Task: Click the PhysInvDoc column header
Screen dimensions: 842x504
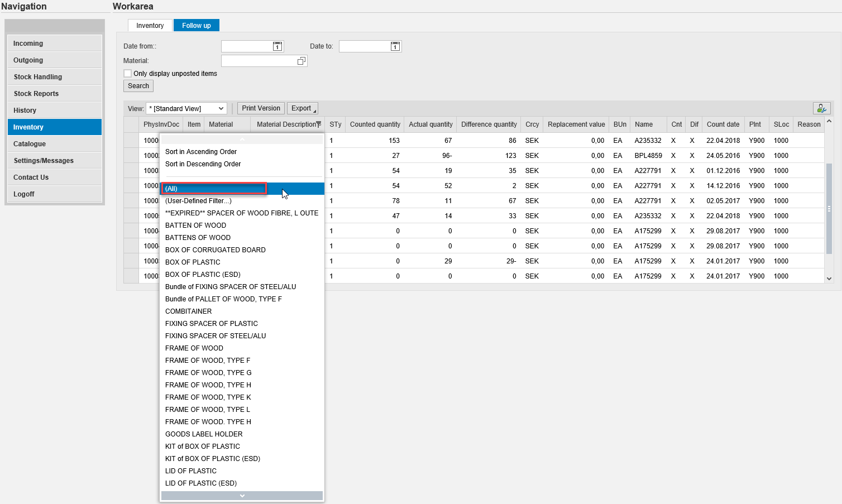Action: tap(161, 124)
